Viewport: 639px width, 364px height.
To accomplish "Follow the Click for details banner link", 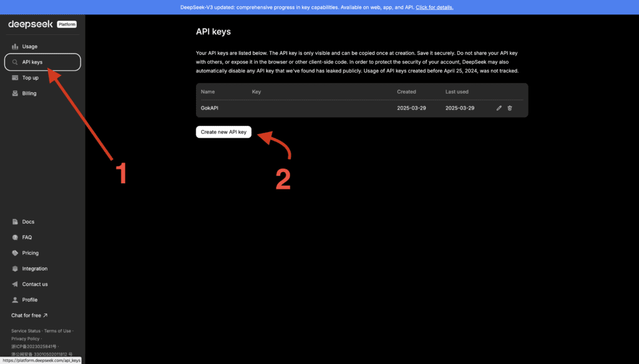I will click(x=434, y=7).
